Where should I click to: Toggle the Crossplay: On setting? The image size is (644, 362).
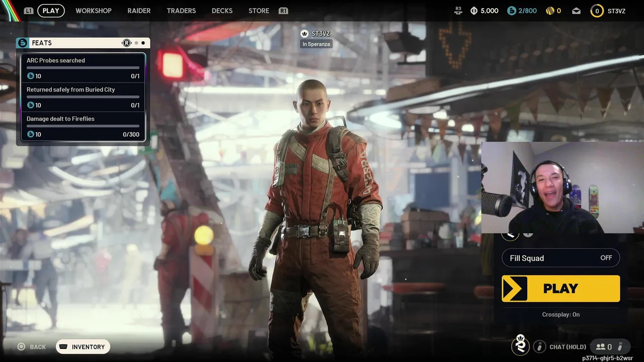tap(561, 314)
